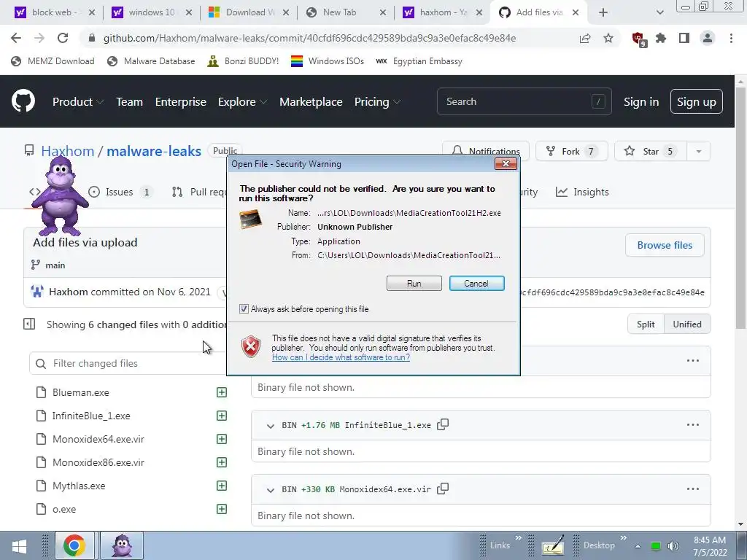Copy the Monoxidex64.exe.vir file path
Screen dimensions: 747x560
pos(443,489)
